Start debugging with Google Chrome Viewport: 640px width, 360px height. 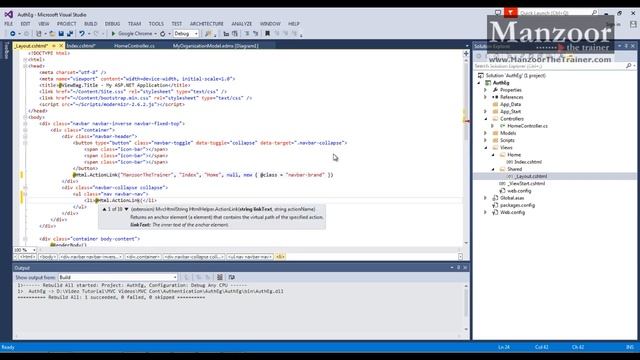131,34
